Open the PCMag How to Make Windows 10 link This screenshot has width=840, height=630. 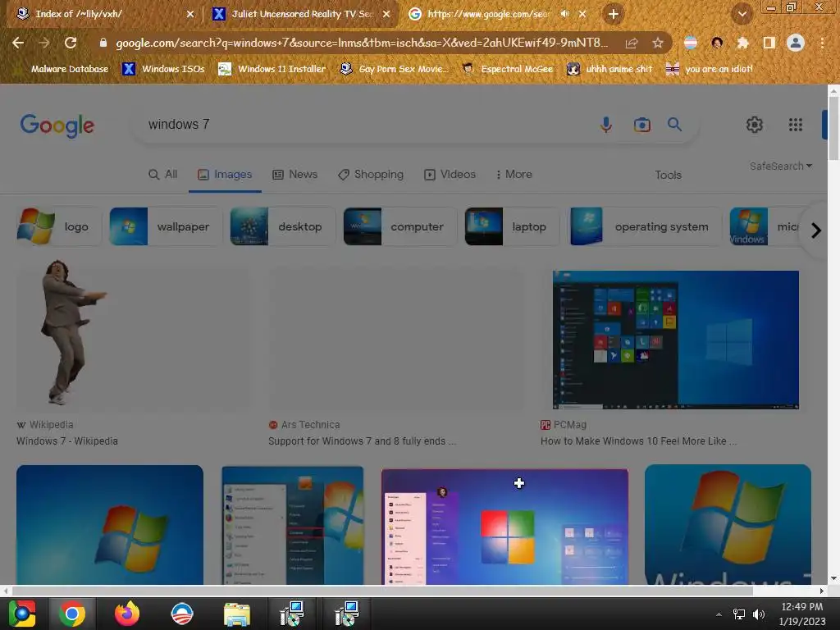(x=638, y=441)
